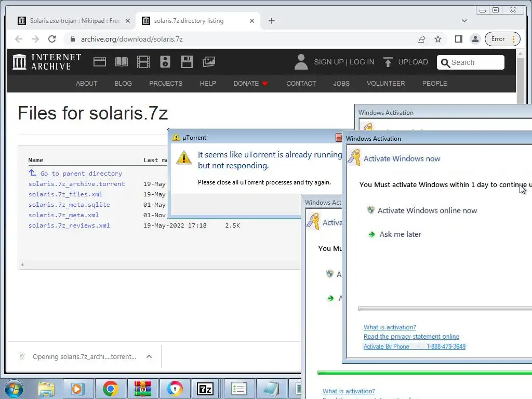Image resolution: width=532 pixels, height=399 pixels.
Task: Open the CONTACT menu item
Action: point(301,84)
